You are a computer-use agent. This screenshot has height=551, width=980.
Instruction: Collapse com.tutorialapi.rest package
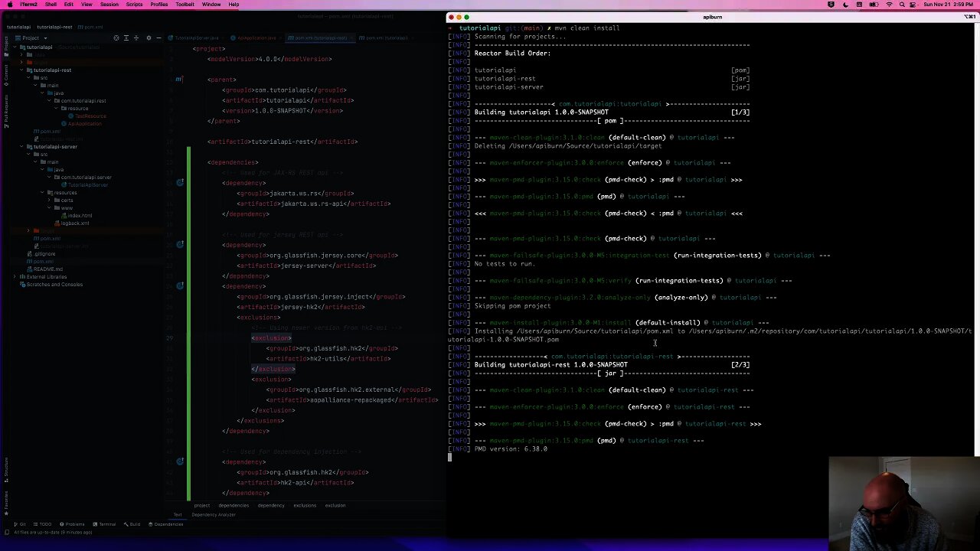click(x=50, y=101)
